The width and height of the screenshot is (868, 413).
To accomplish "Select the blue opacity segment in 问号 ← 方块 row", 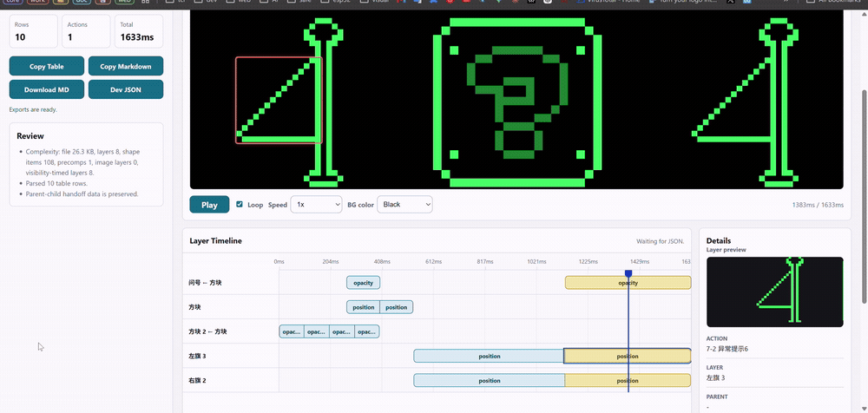I will click(363, 282).
